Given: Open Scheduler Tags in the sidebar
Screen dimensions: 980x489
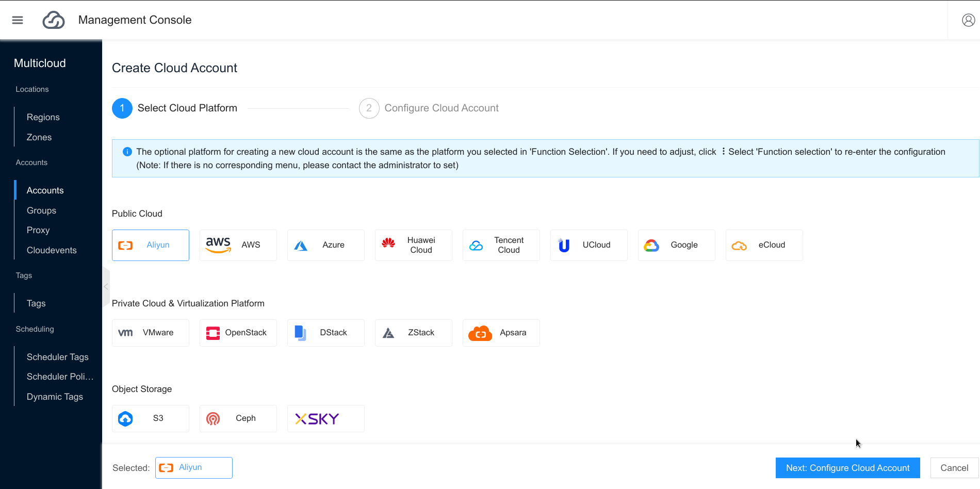Looking at the screenshot, I should (x=58, y=357).
